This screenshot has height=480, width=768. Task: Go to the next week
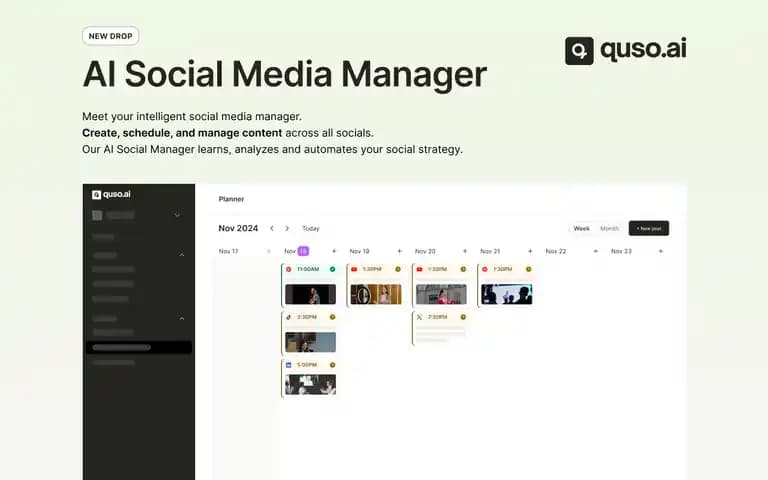tap(287, 228)
